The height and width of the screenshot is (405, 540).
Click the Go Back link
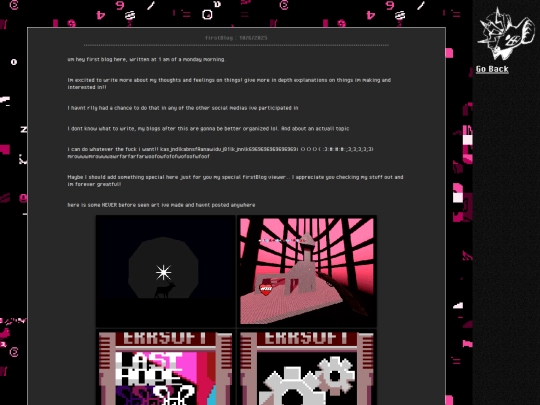click(492, 69)
